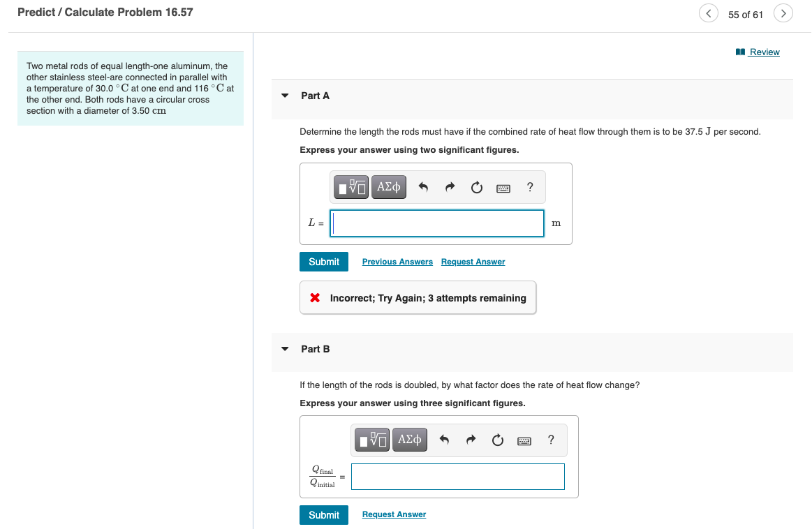Expand the equation template dropdown in Part B
The image size is (812, 529).
[x=371, y=439]
